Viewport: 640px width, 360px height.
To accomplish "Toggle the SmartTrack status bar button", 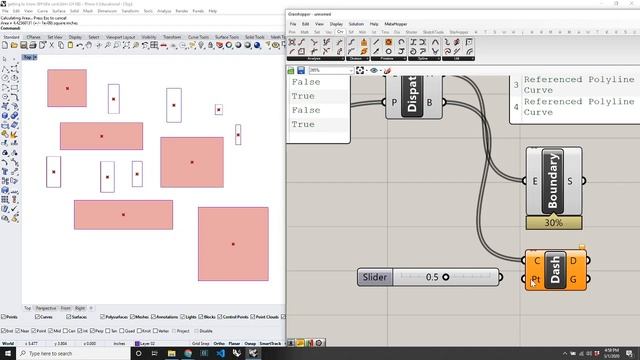I will tap(270, 344).
